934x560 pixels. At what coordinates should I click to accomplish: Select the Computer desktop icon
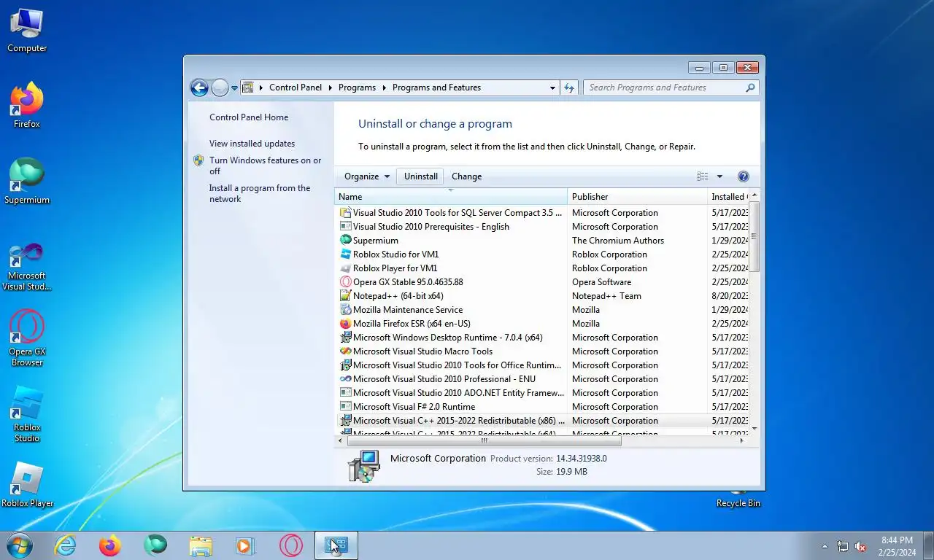pyautogui.click(x=27, y=31)
